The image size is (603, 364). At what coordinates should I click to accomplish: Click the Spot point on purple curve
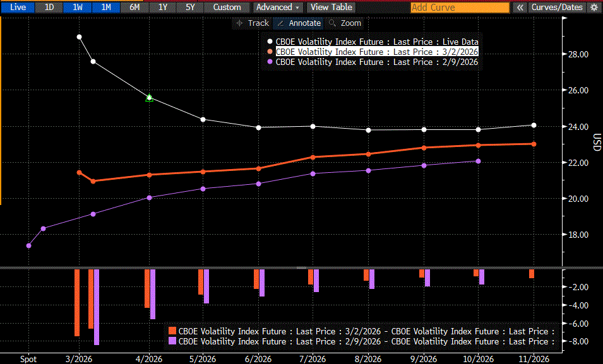pos(28,245)
